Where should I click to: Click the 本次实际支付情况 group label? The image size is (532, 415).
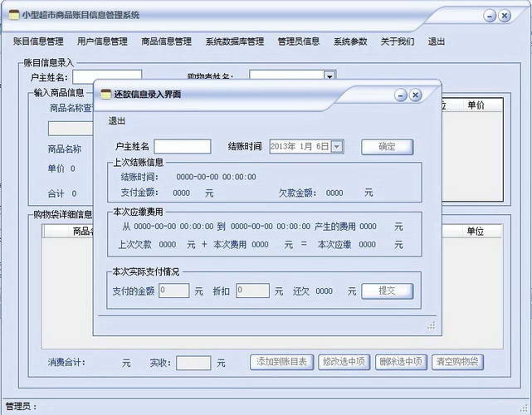click(x=146, y=271)
